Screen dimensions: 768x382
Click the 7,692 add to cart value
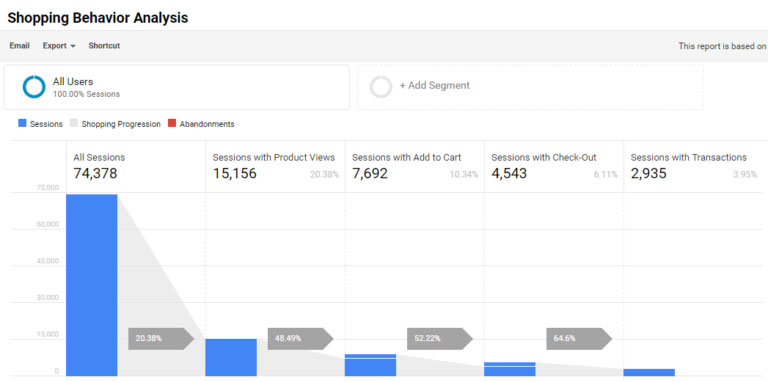[370, 173]
